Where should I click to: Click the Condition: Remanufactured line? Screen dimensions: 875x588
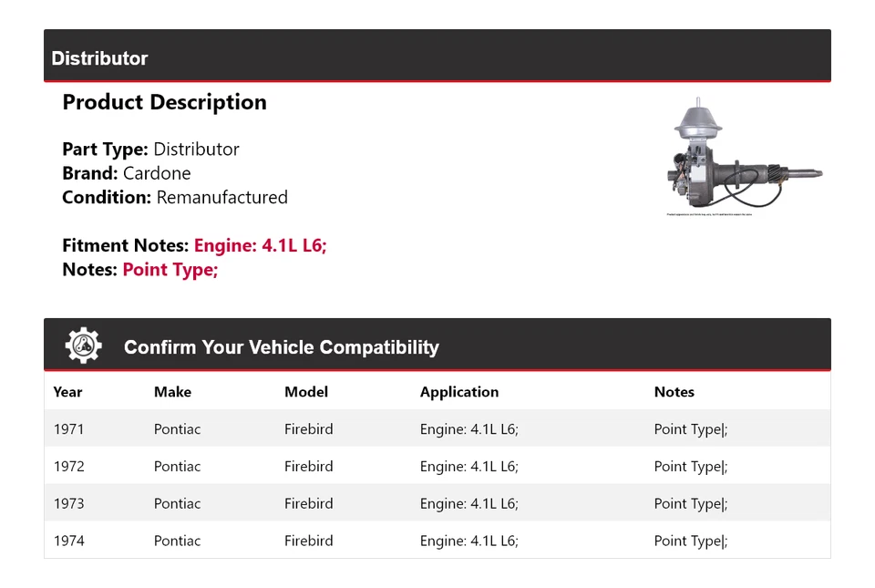pyautogui.click(x=175, y=197)
